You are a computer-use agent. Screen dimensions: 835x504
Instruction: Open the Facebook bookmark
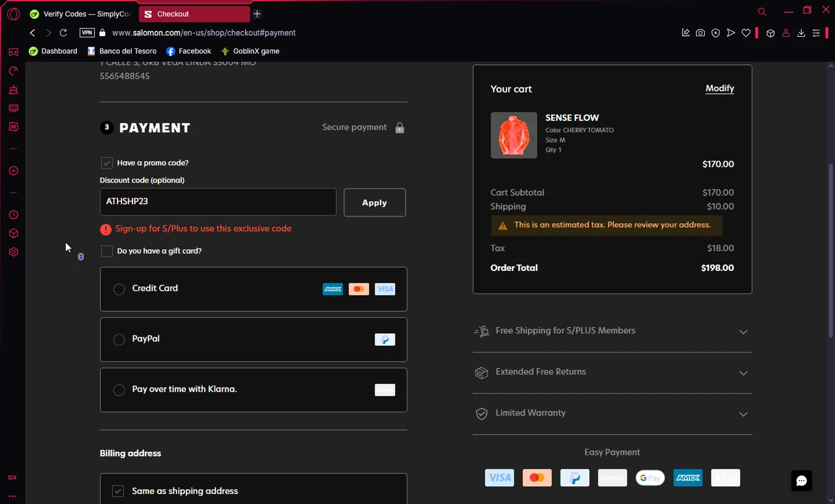tap(189, 51)
